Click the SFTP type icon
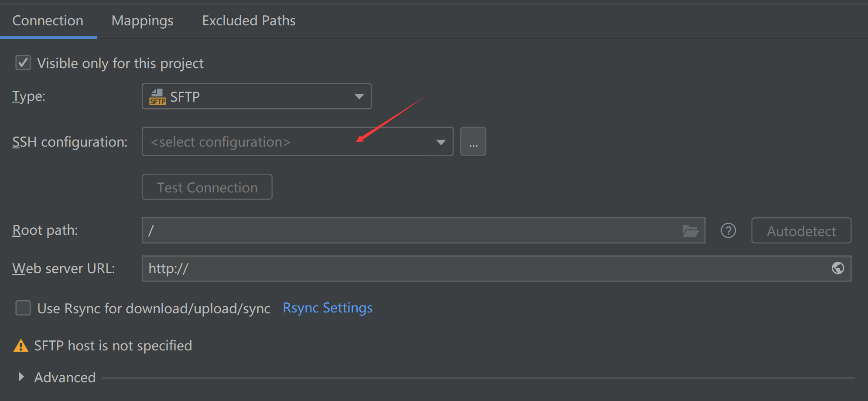 157,97
